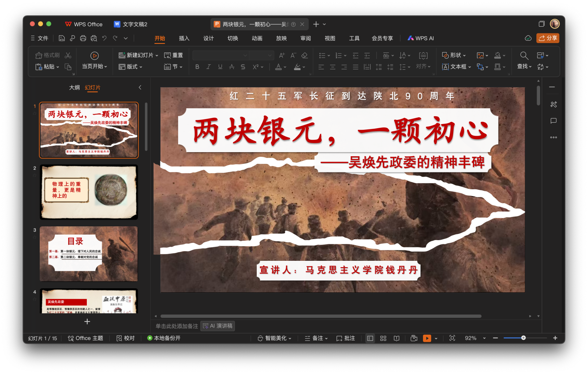Viewport: 588px width, 374px height.
Task: Click the Share (分享) button
Action: (548, 38)
